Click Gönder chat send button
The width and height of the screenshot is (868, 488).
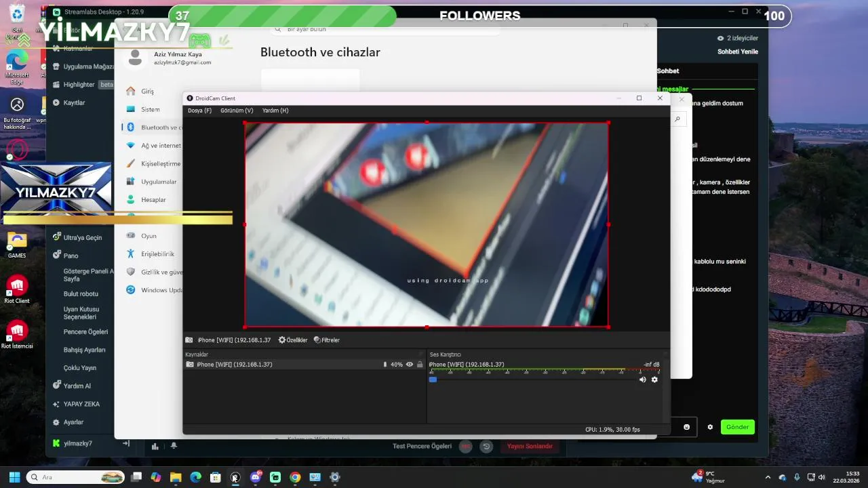[738, 427]
